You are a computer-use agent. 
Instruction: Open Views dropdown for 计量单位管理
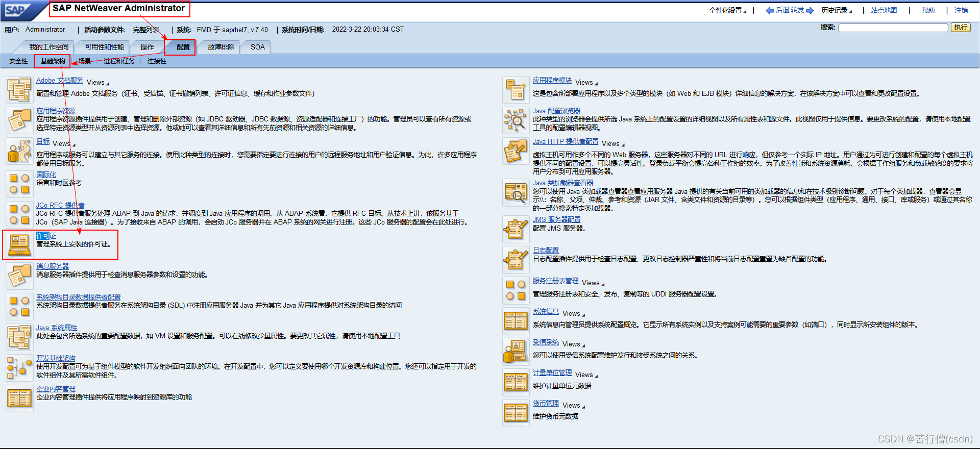(586, 375)
